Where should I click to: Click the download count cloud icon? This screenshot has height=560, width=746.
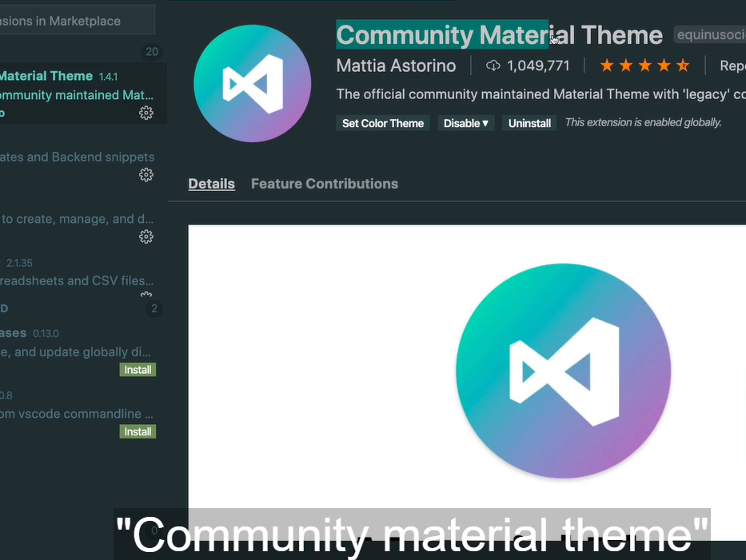[493, 66]
